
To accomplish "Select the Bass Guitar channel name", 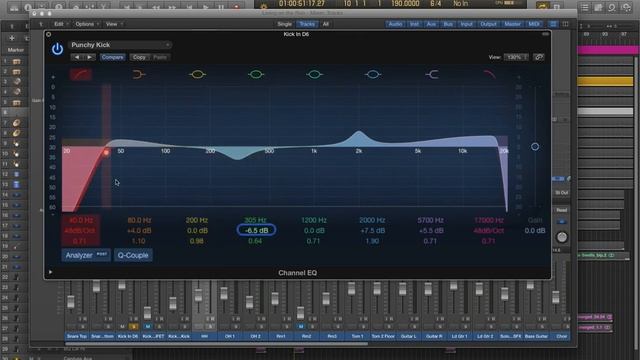I will click(x=536, y=336).
